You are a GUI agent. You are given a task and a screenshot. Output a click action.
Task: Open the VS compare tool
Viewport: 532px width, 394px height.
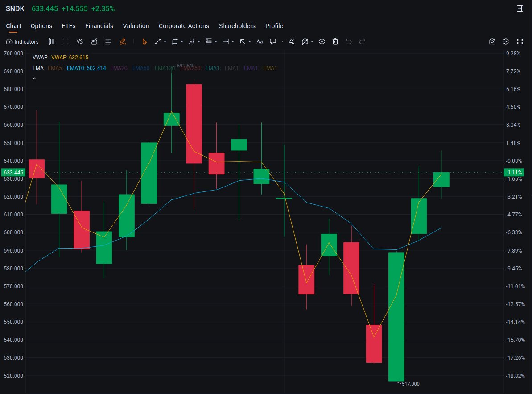click(80, 42)
